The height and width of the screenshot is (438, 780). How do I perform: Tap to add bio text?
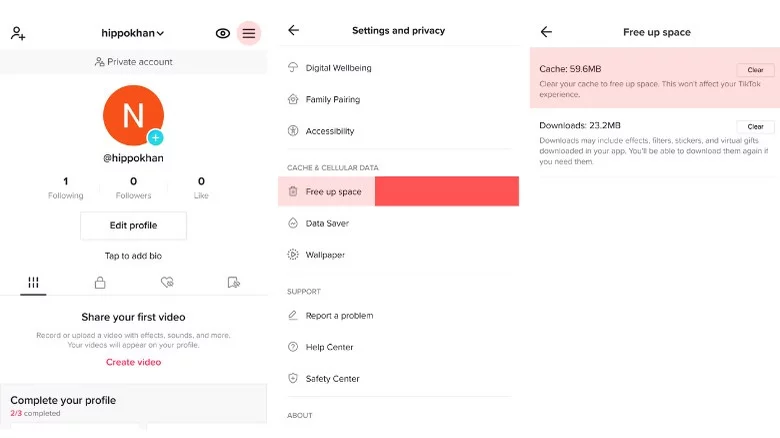point(133,256)
